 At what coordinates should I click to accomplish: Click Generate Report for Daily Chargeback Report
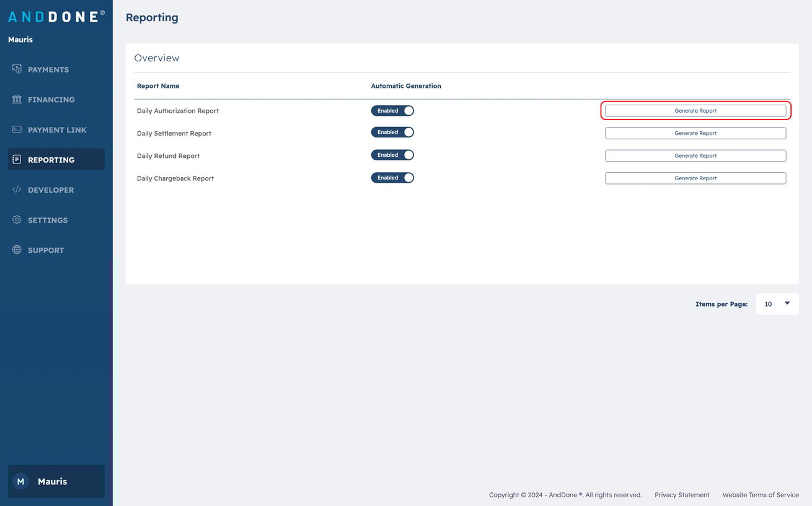[695, 178]
